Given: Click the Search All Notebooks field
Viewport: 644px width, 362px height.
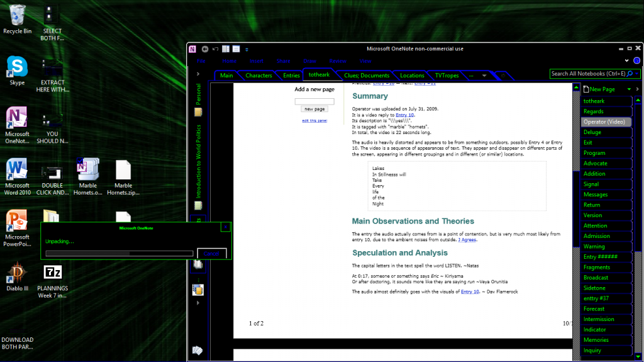Looking at the screenshot, I should tap(588, 74).
